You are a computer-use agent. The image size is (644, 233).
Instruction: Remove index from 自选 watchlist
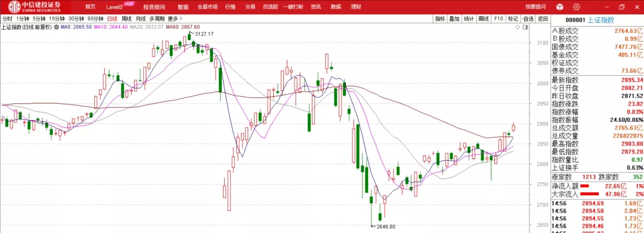click(x=528, y=19)
